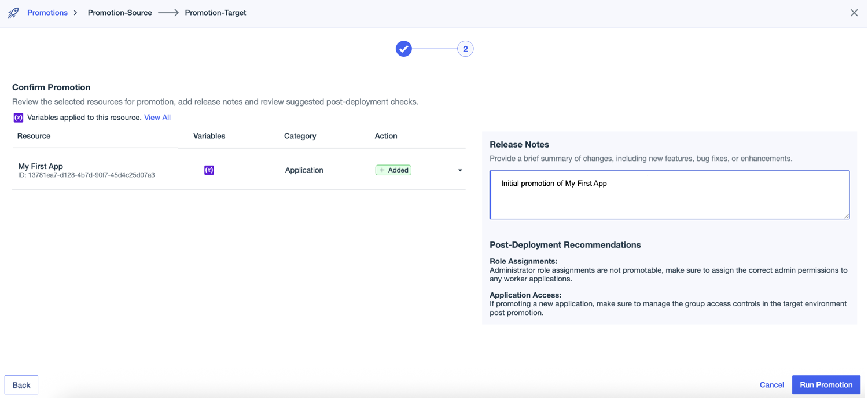Viewport: 868px width, 403px height.
Task: Click into the Release Notes text area
Action: tap(670, 195)
